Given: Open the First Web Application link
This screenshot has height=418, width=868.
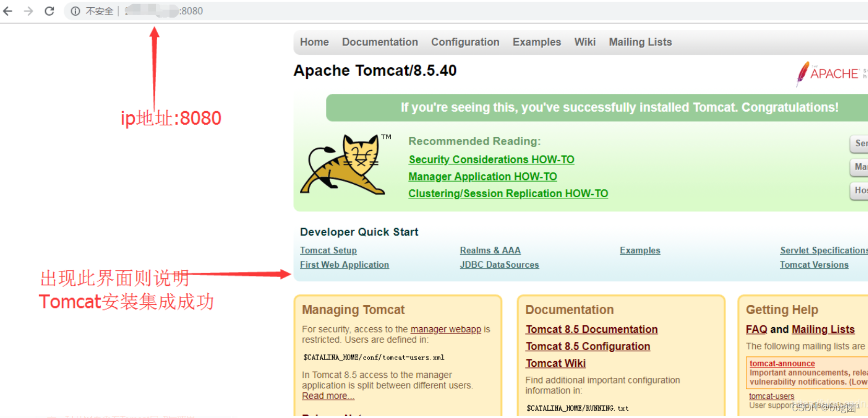Looking at the screenshot, I should point(344,265).
